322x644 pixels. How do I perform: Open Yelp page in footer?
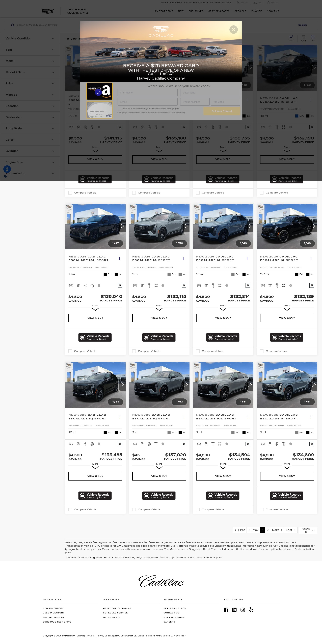pos(251,610)
